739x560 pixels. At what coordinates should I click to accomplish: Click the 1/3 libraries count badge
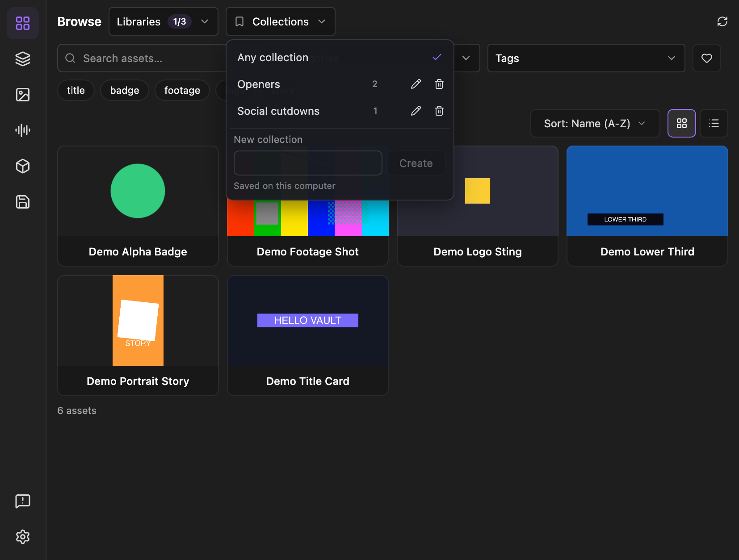180,21
